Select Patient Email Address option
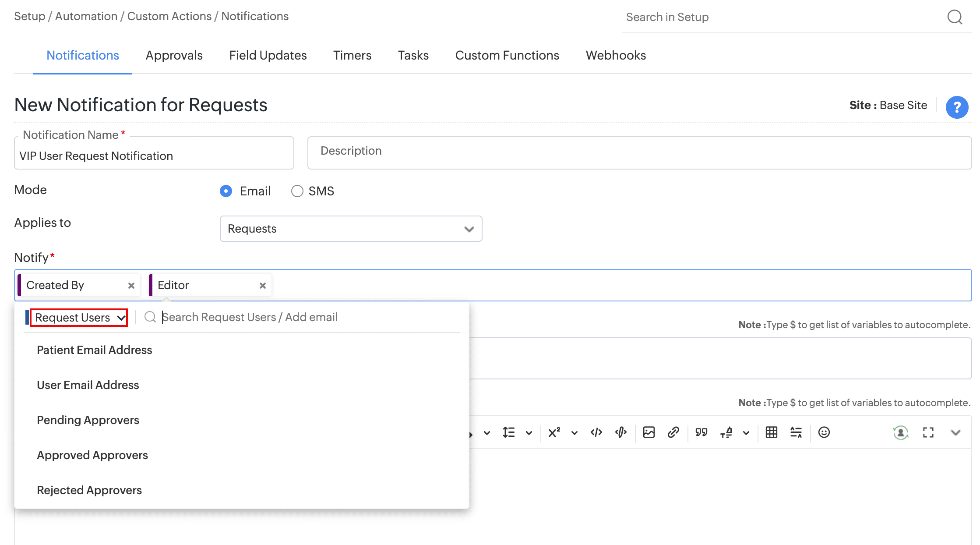 (95, 350)
